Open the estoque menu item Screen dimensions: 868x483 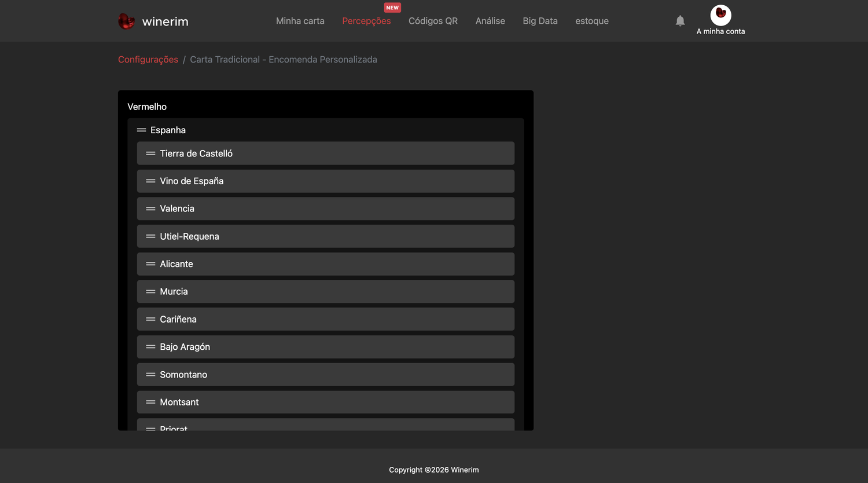point(592,21)
